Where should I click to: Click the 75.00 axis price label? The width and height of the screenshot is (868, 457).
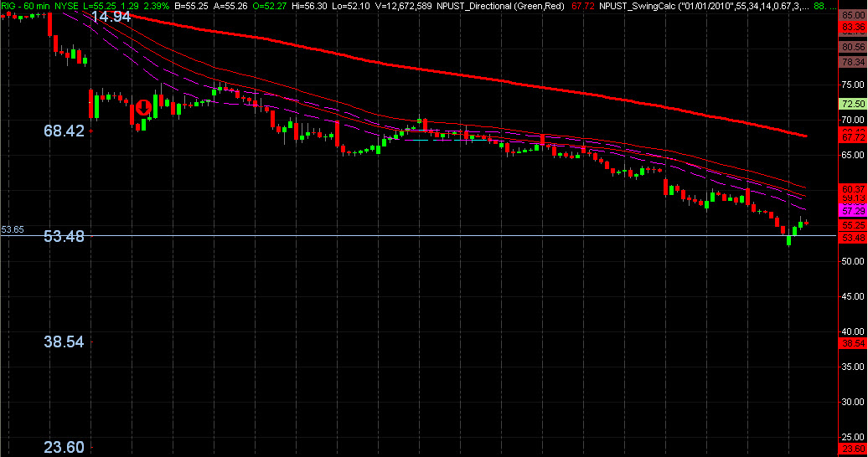coord(853,85)
